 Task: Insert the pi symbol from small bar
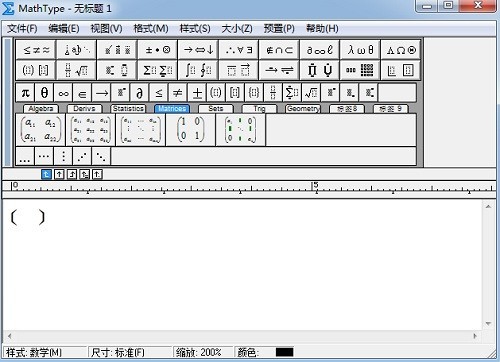(x=25, y=93)
